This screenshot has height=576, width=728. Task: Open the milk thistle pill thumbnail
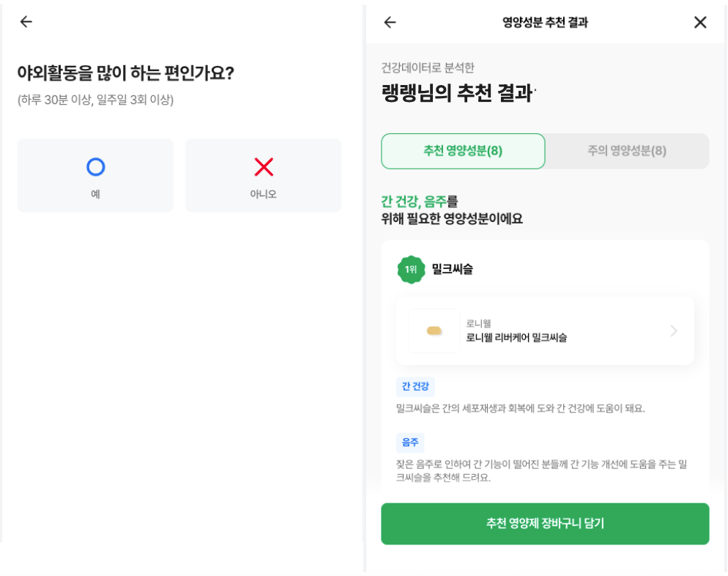point(434,331)
